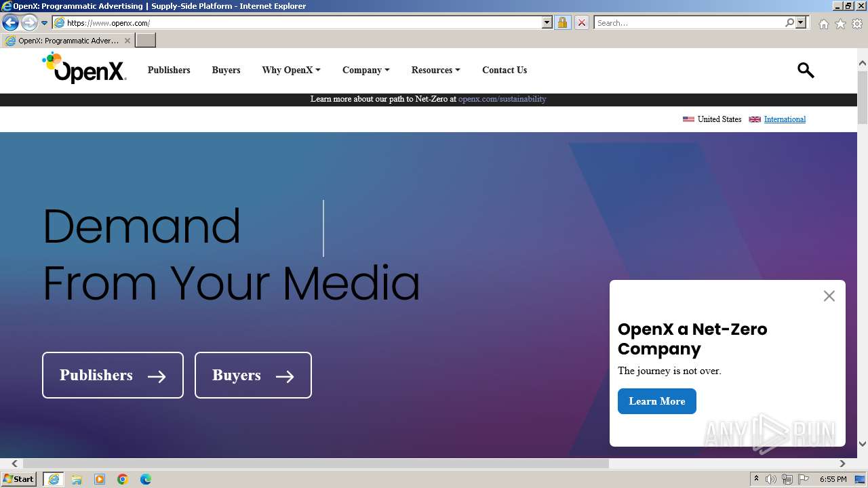The width and height of the screenshot is (868, 488).
Task: Click the text The journey is not over.
Action: pyautogui.click(x=669, y=371)
